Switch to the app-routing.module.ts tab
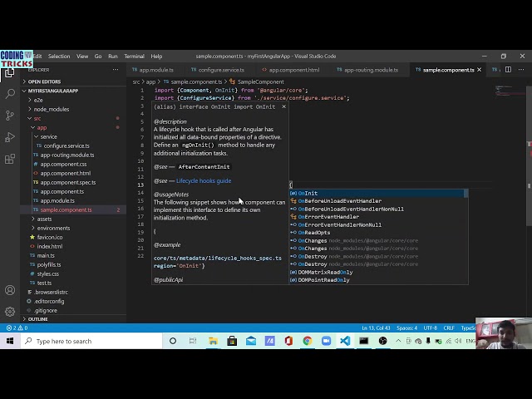Image resolution: width=532 pixels, height=399 pixels. [371, 70]
